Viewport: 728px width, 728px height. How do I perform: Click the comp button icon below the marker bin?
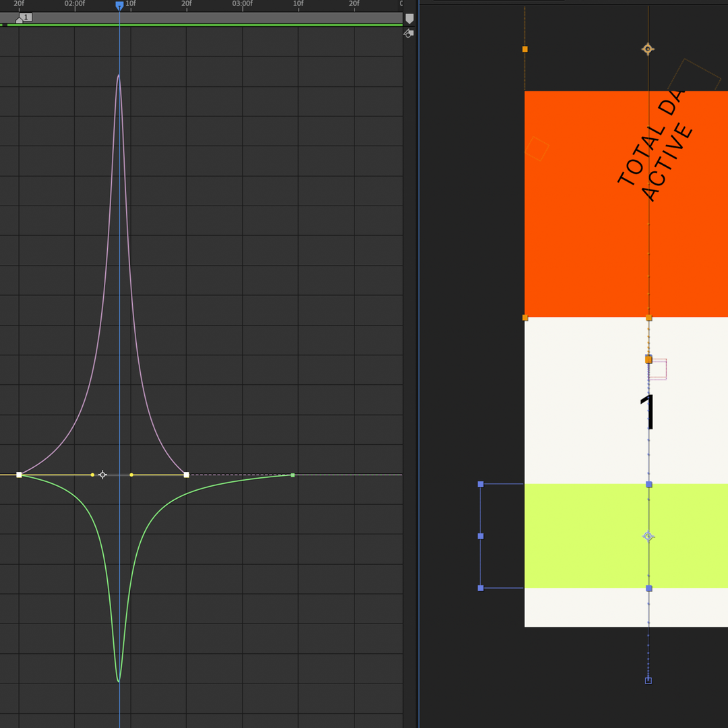[x=408, y=33]
